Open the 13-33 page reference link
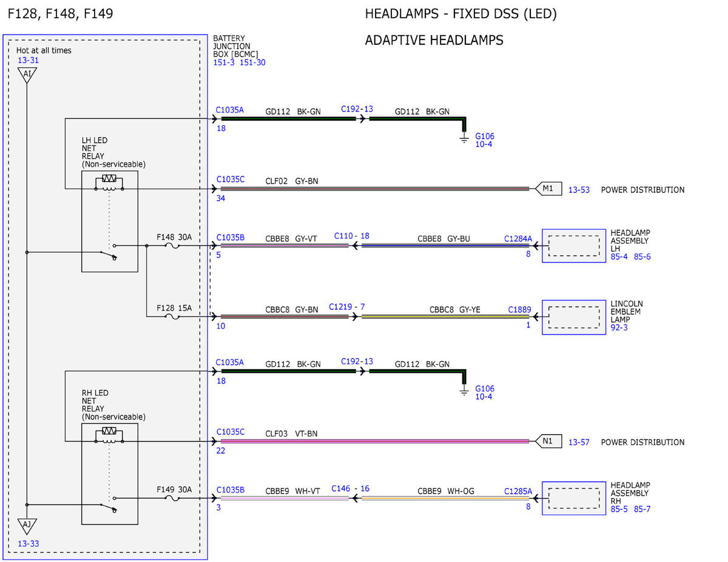 pyautogui.click(x=29, y=544)
